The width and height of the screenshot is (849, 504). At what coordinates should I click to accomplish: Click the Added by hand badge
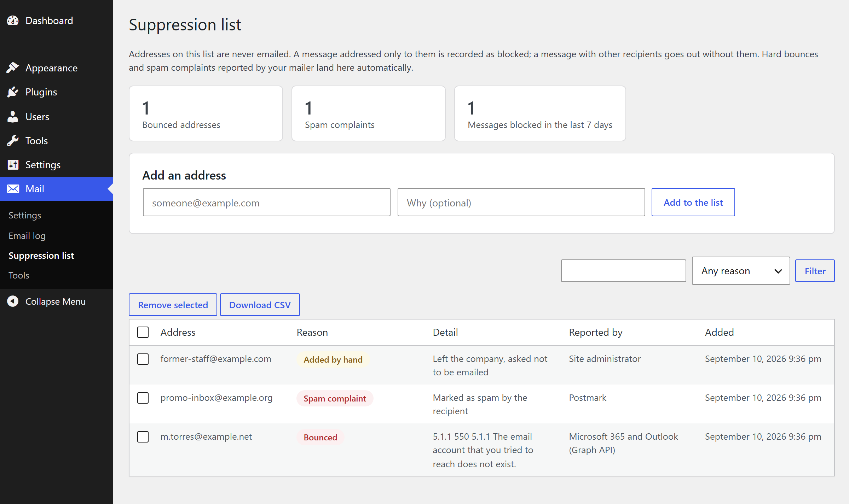click(333, 359)
